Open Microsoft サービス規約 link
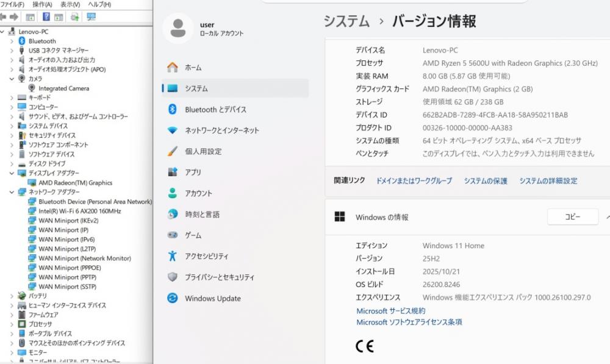The image size is (610, 364). pyautogui.click(x=390, y=311)
